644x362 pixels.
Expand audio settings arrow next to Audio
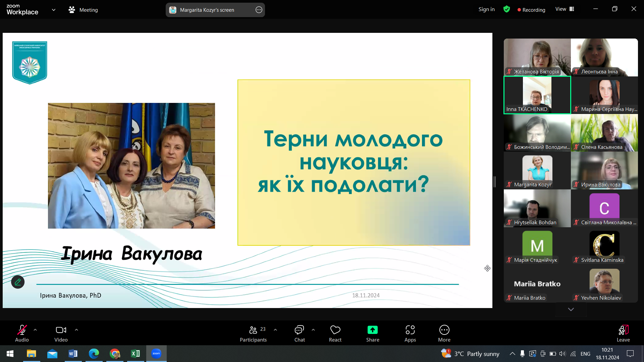pyautogui.click(x=35, y=330)
